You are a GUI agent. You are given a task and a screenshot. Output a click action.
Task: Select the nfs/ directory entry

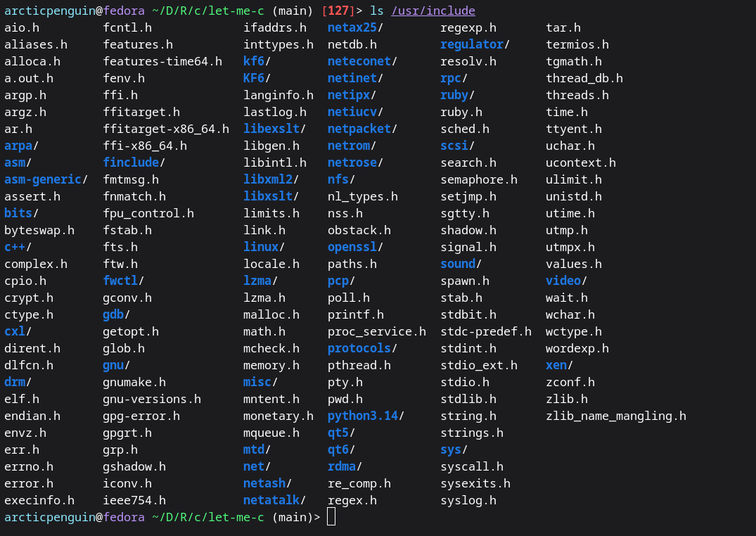[341, 179]
